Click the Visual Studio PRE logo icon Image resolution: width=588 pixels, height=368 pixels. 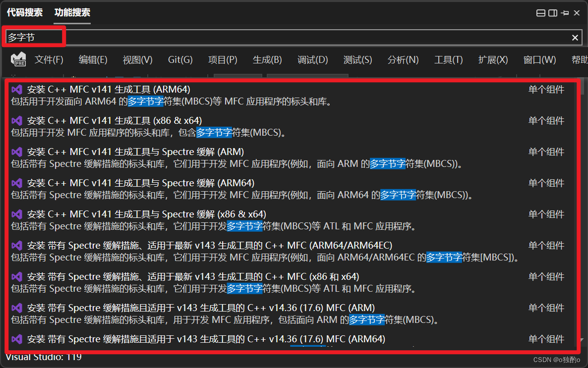pos(18,59)
